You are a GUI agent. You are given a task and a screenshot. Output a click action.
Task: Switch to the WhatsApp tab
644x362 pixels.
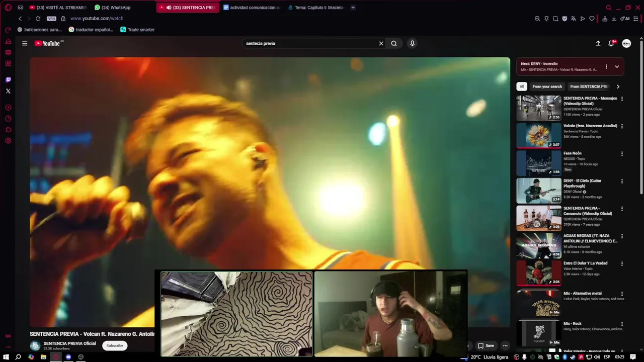click(x=117, y=8)
